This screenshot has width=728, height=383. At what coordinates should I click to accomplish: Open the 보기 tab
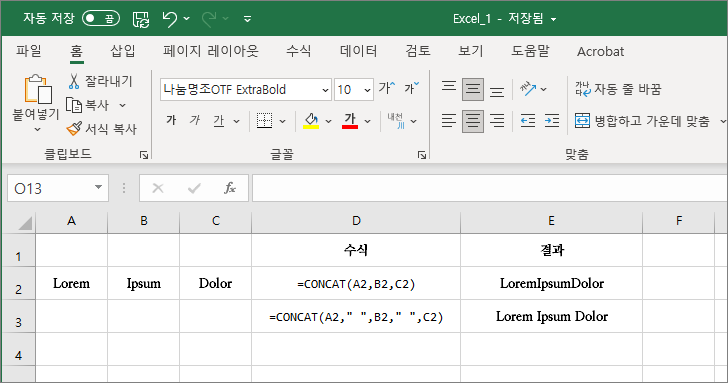point(471,51)
